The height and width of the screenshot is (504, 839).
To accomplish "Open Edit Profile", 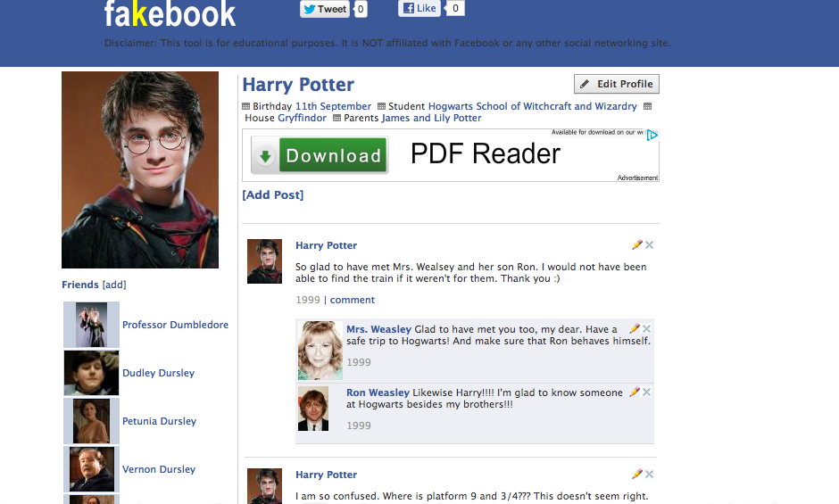I will 617,84.
